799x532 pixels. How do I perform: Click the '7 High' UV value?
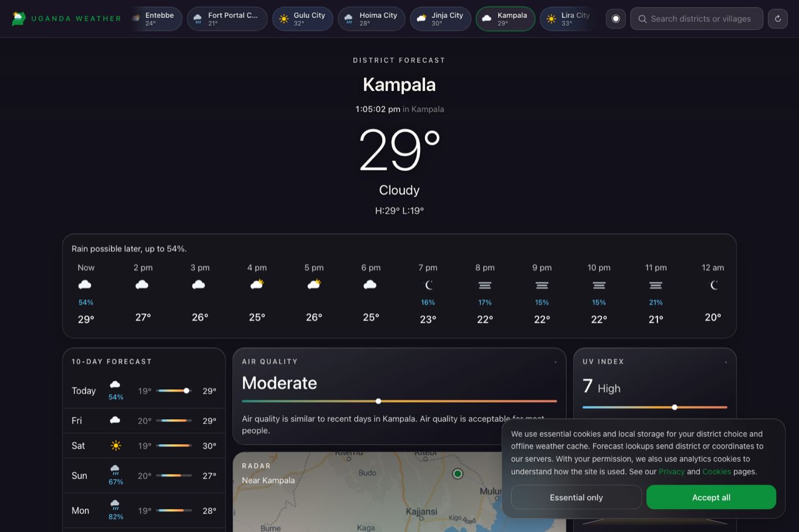pos(602,387)
